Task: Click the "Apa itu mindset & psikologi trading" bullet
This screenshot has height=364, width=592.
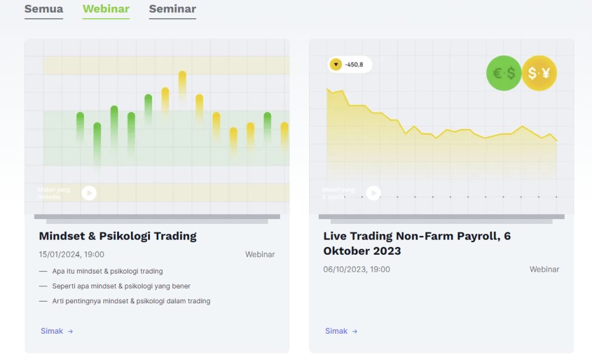Action: [107, 271]
